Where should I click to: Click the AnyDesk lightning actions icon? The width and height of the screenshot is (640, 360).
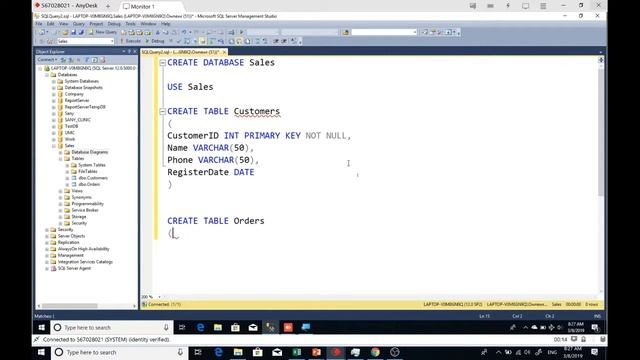(508, 6)
